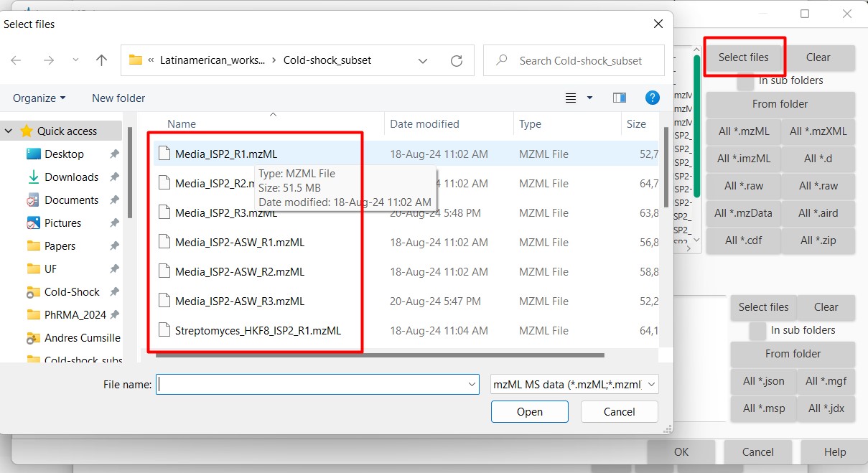Click the Back navigation arrow
Screen dimensions: 868x473
point(16,60)
